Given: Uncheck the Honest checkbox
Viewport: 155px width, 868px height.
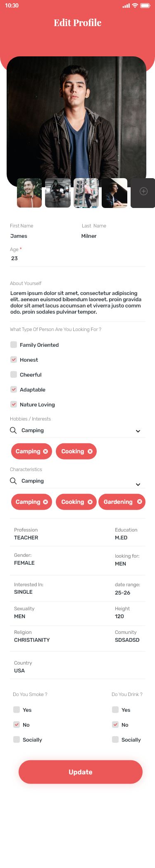Looking at the screenshot, I should (x=14, y=359).
